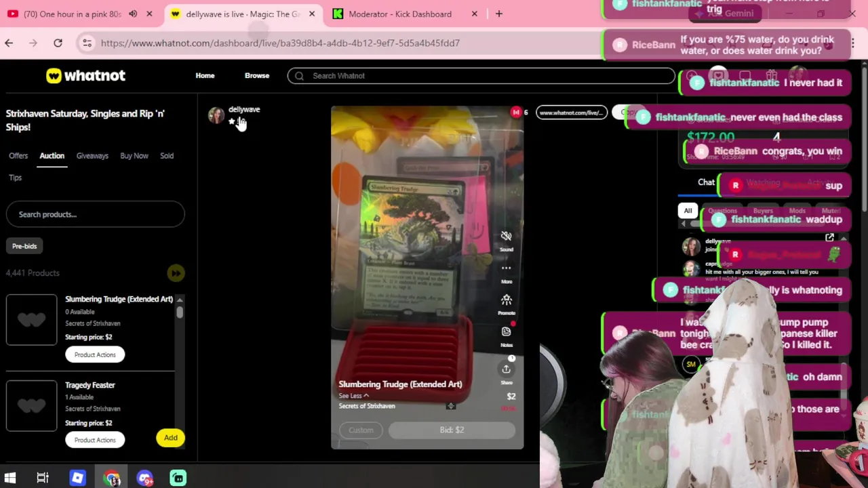
Task: Open the green streaming app on the taskbar
Action: (x=178, y=479)
